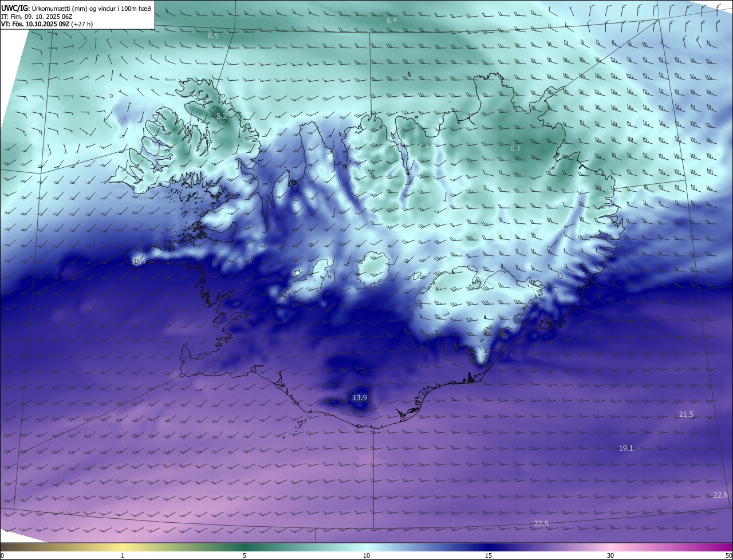The width and height of the screenshot is (733, 560).
Task: Click the color bar label "15"
Action: tap(488, 555)
